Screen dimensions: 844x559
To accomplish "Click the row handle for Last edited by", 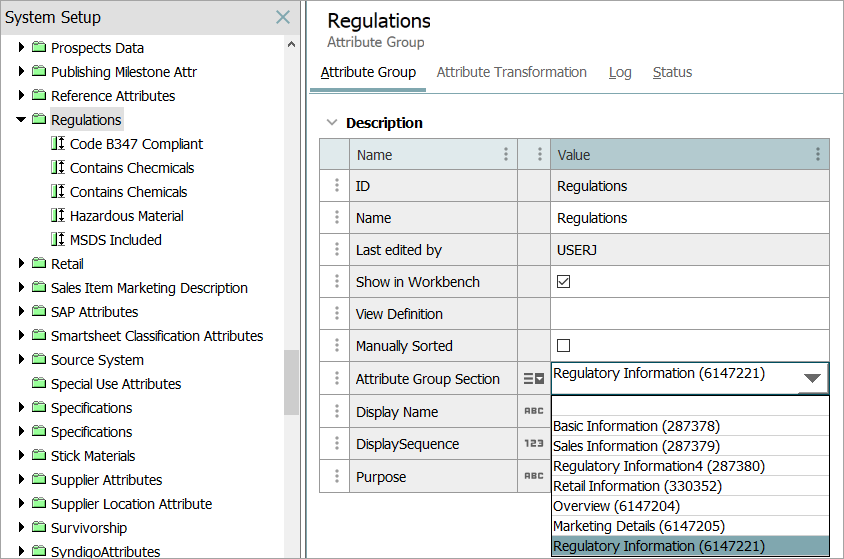I will 337,249.
